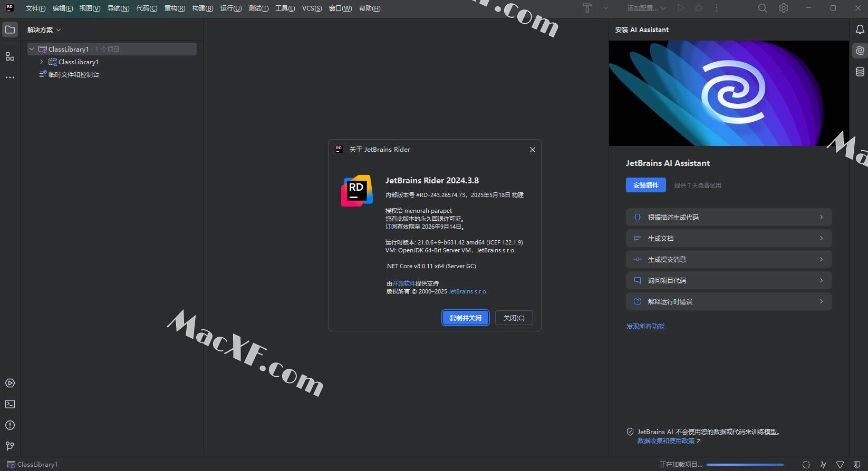
Task: Expand 解释运行时错误 feature row
Action: point(729,301)
